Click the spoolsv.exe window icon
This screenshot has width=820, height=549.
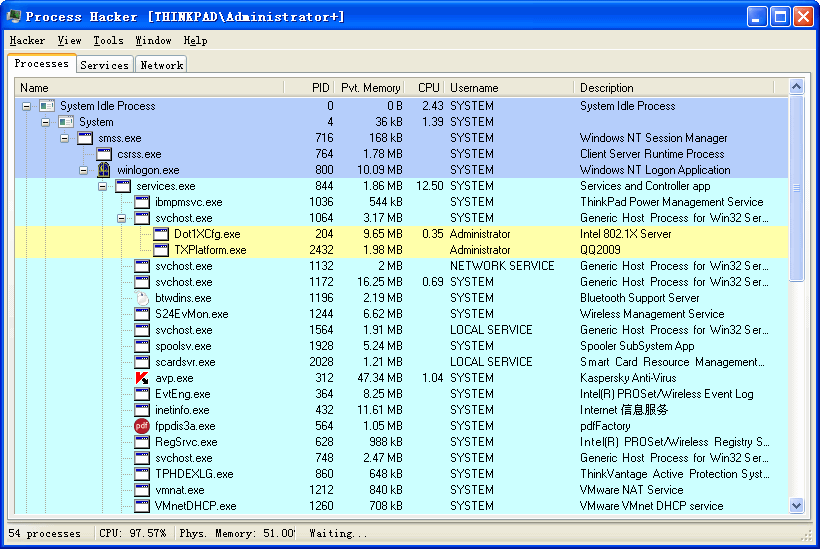coord(142,346)
